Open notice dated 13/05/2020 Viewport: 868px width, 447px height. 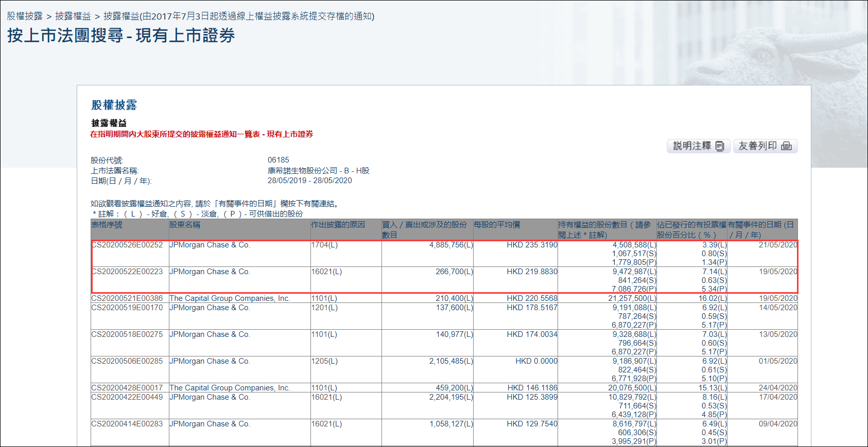click(778, 334)
